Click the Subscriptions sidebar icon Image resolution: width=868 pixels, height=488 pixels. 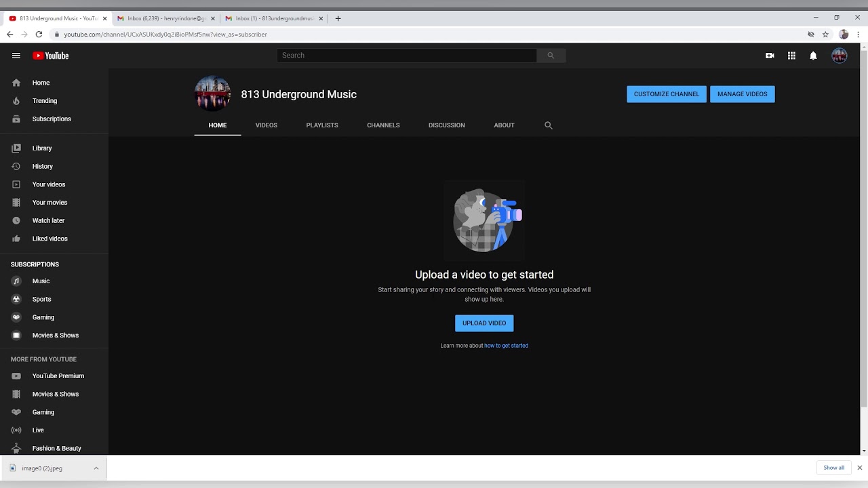(x=16, y=119)
